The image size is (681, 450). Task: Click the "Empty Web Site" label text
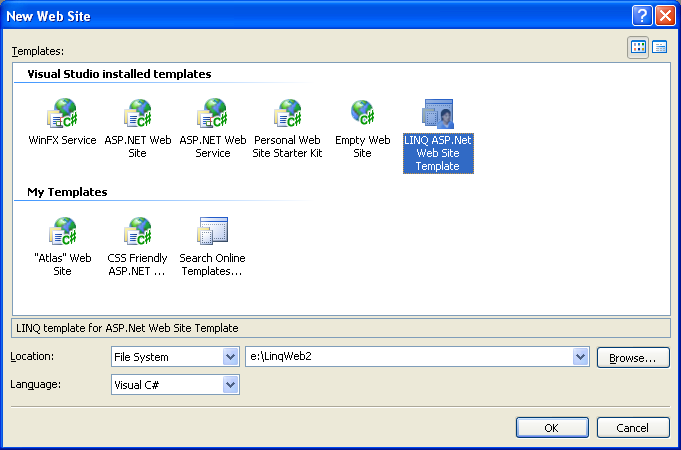point(362,147)
